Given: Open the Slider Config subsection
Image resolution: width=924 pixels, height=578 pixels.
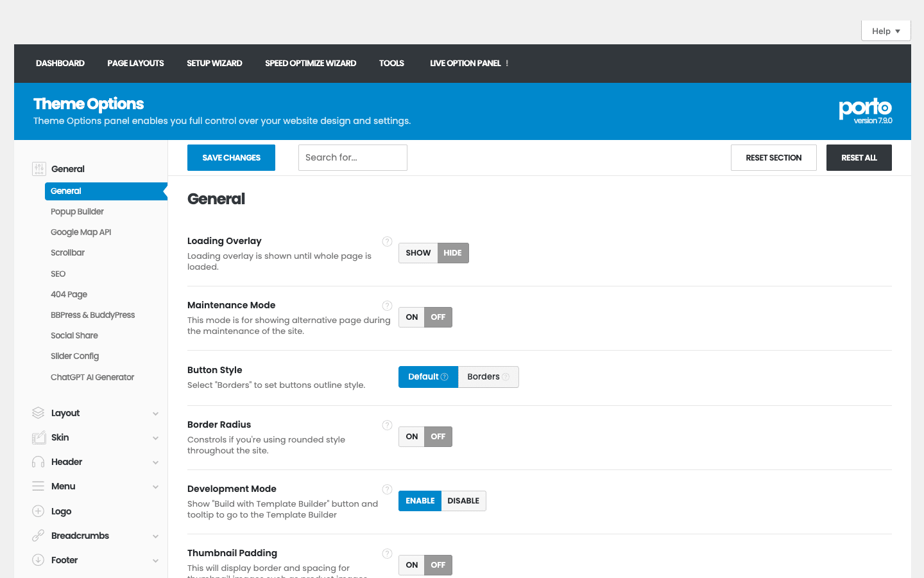Looking at the screenshot, I should [74, 356].
